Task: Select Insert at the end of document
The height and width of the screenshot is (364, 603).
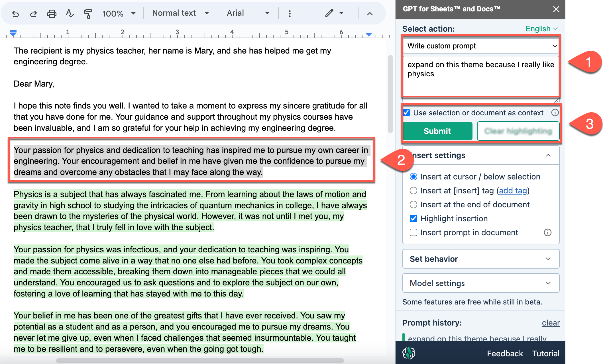Action: pyautogui.click(x=413, y=205)
